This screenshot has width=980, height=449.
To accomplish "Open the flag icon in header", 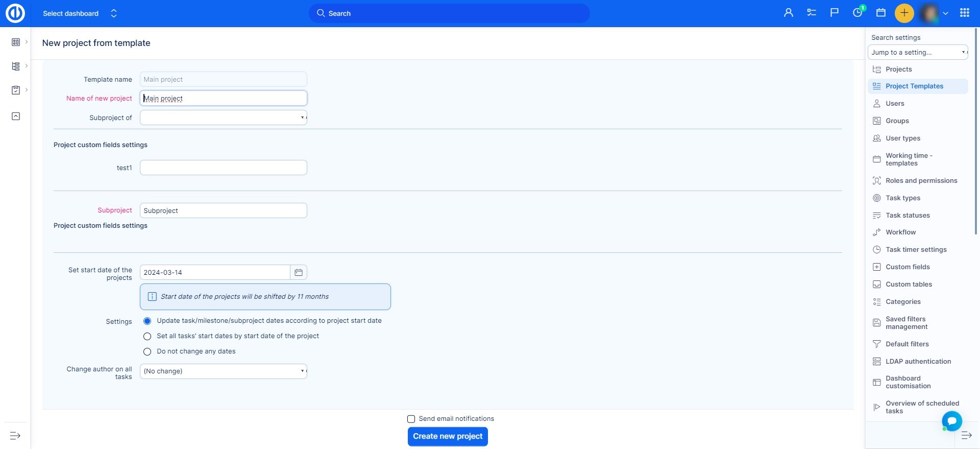I will [835, 13].
